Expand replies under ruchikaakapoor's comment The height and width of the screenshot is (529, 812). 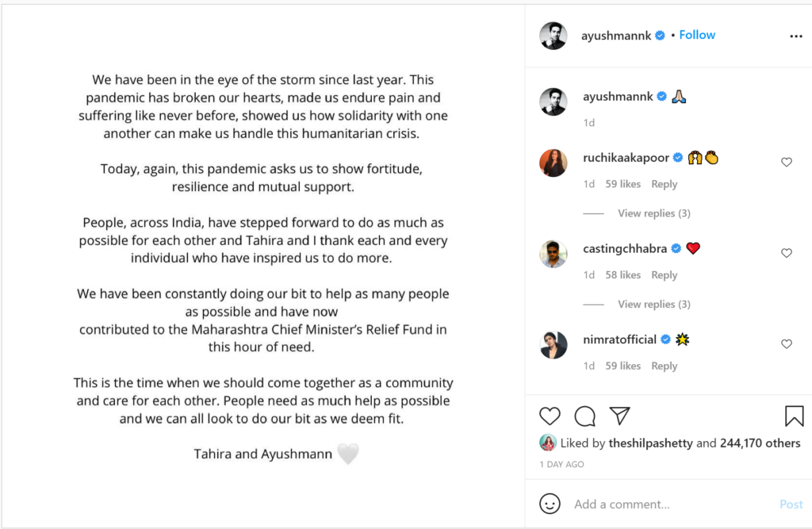tap(653, 213)
